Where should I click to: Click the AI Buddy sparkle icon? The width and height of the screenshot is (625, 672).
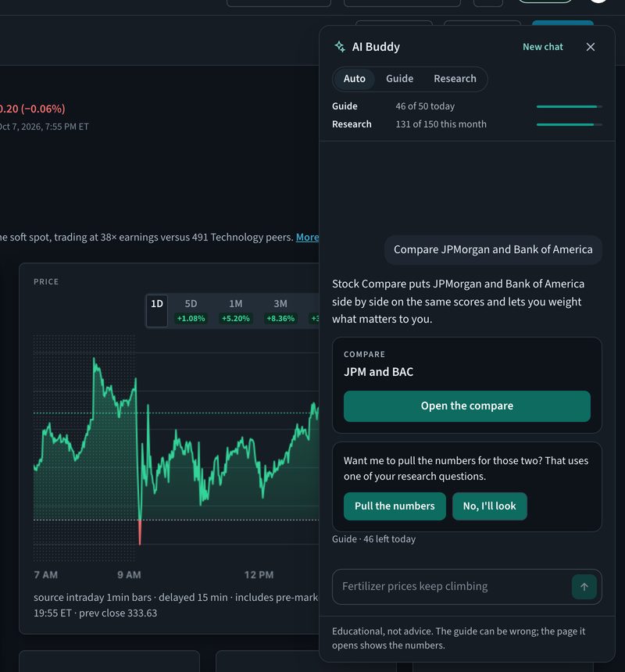[x=340, y=47]
